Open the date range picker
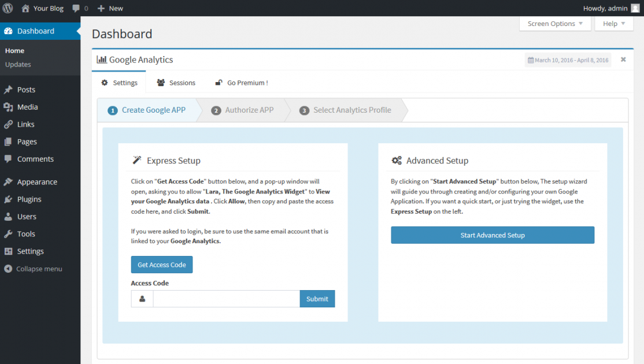The width and height of the screenshot is (644, 364). pyautogui.click(x=568, y=60)
